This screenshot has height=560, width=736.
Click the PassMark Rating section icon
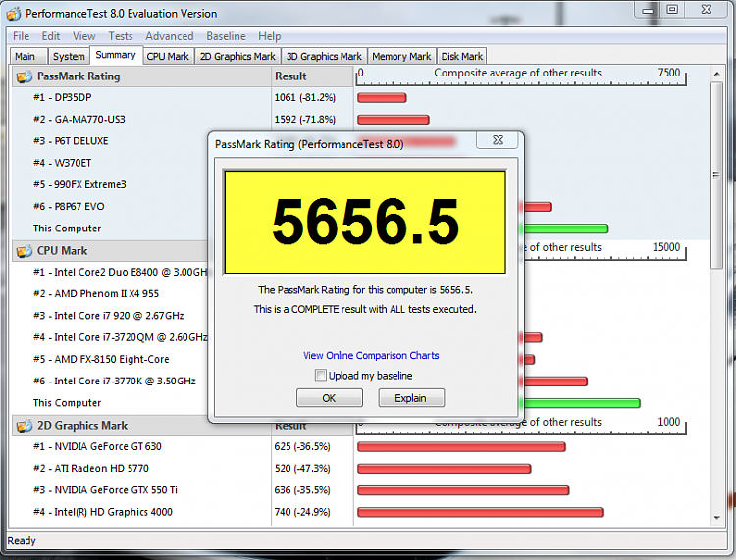point(24,76)
